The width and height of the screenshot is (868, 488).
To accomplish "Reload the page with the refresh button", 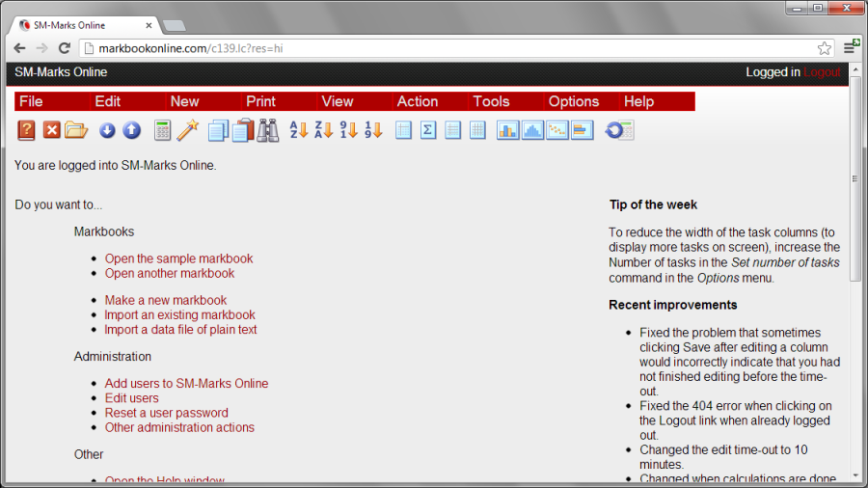I will coord(65,48).
